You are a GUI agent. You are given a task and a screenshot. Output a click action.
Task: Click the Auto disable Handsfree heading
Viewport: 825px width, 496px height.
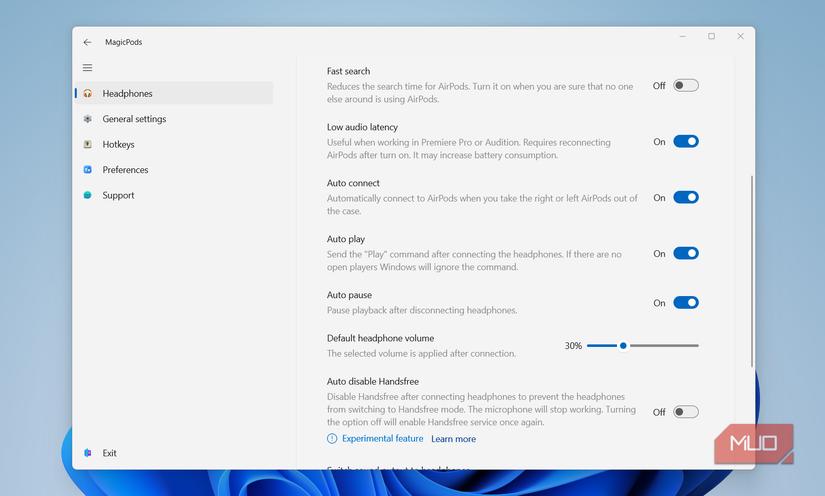[x=373, y=381]
